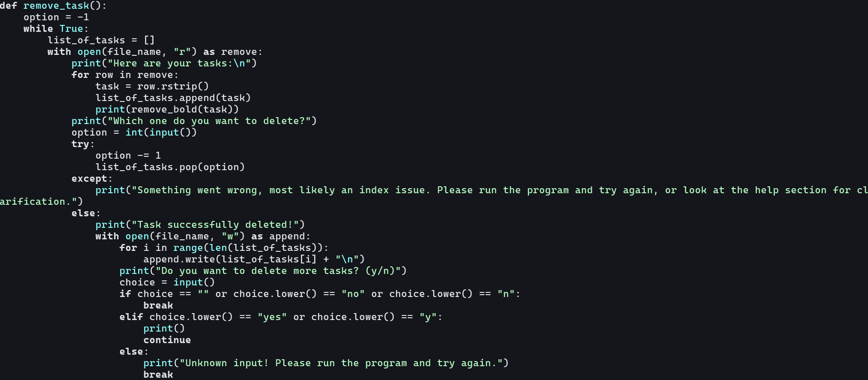The image size is (868, 380).
Task: Click the list_of_tasks.pop(option) call
Action: click(x=170, y=167)
